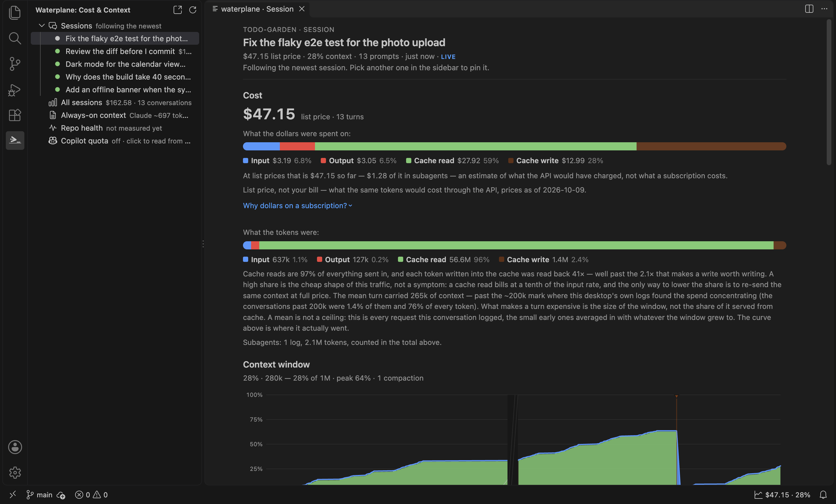Screen dimensions: 836x504
Task: Select session Review the diff before I commit
Action: click(x=115, y=51)
